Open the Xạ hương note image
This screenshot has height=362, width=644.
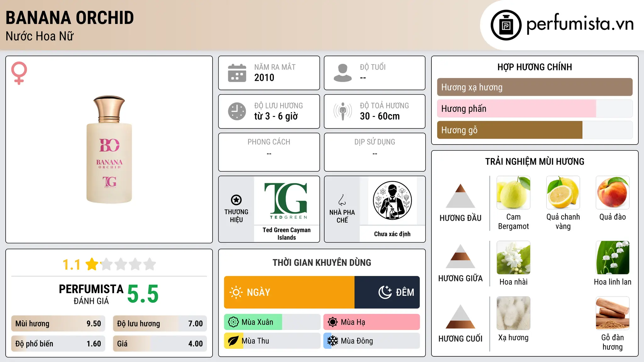click(514, 313)
